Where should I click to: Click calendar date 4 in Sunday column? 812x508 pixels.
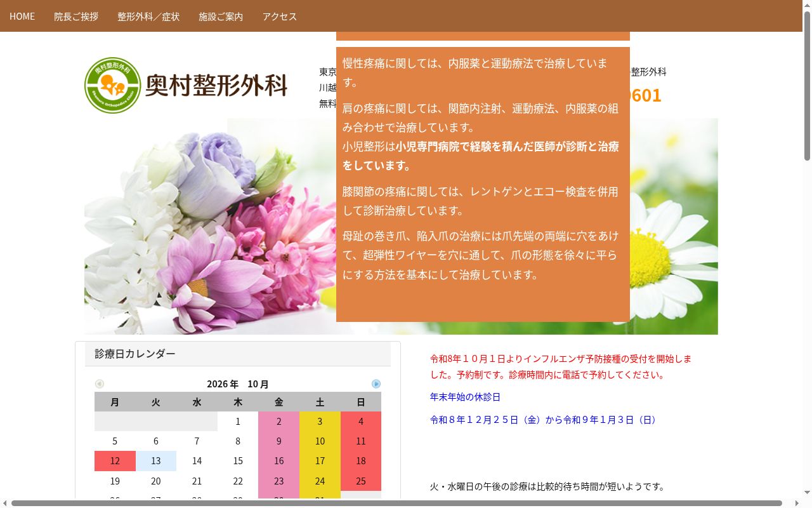(361, 422)
